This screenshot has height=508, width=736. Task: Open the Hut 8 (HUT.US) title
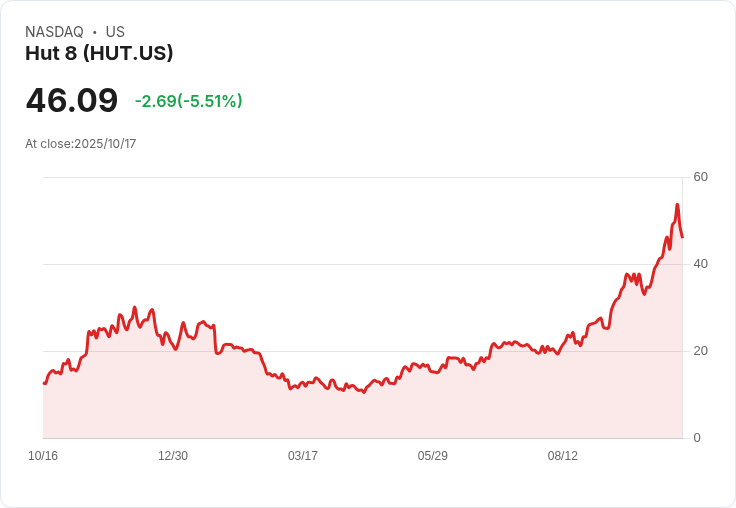click(99, 53)
